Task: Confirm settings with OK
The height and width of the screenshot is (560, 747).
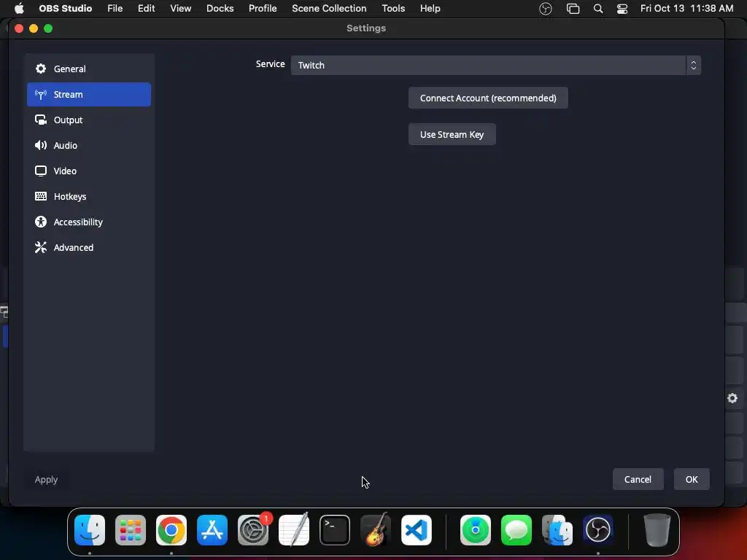Action: point(692,480)
